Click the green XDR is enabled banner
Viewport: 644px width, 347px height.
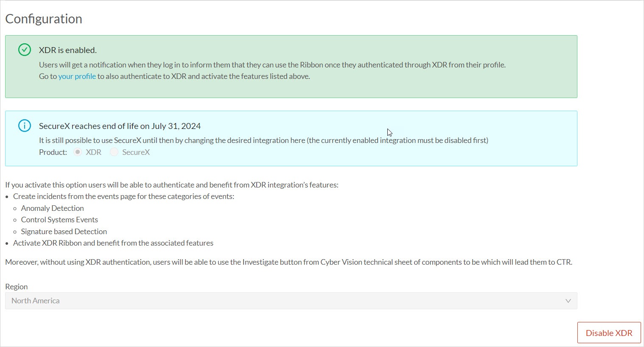click(x=291, y=67)
